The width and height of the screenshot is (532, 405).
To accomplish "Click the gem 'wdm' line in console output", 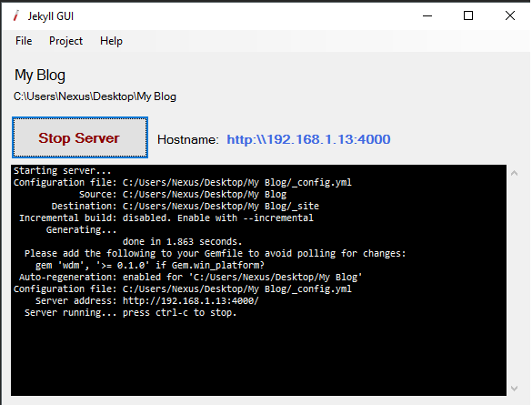I will 150,265.
